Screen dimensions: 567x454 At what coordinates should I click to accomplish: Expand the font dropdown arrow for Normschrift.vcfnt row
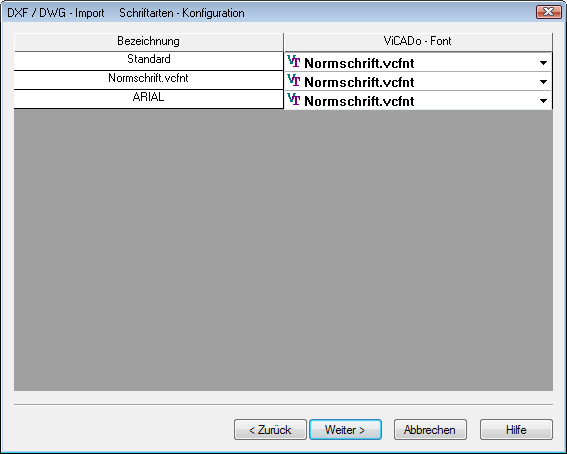pos(543,82)
